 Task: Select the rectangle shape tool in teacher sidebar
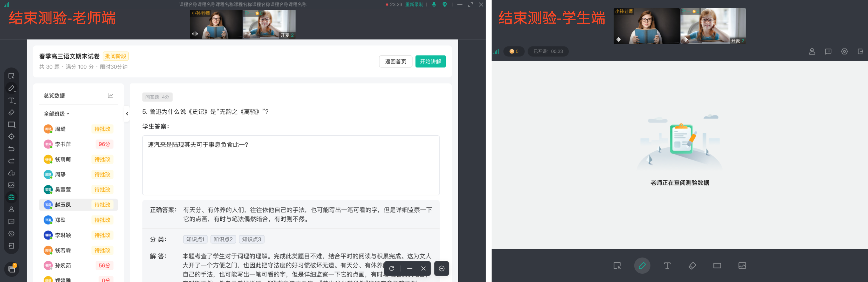pos(11,125)
